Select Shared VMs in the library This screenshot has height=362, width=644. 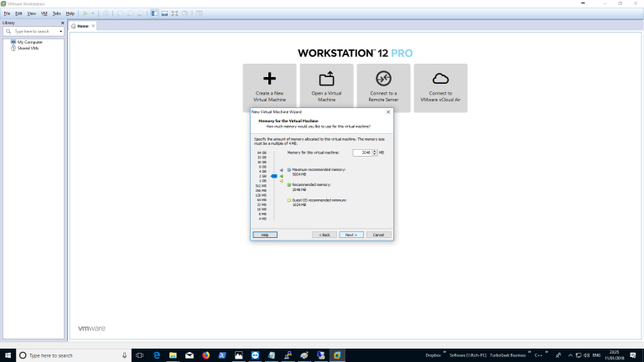28,48
